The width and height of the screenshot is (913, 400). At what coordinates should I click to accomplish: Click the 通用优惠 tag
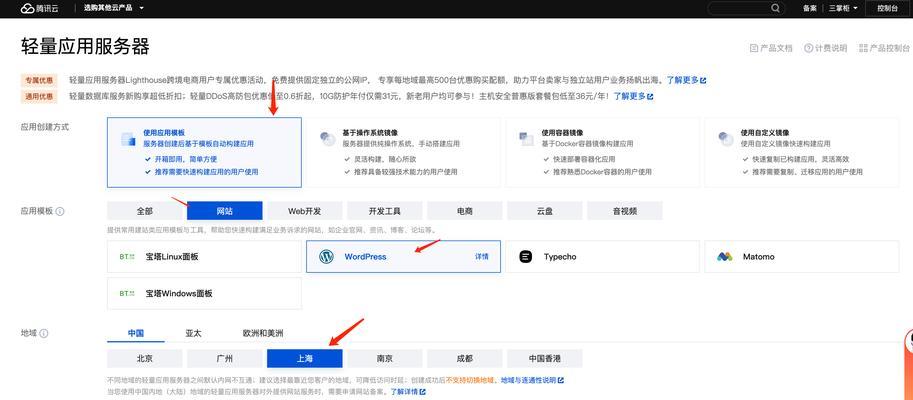point(39,97)
